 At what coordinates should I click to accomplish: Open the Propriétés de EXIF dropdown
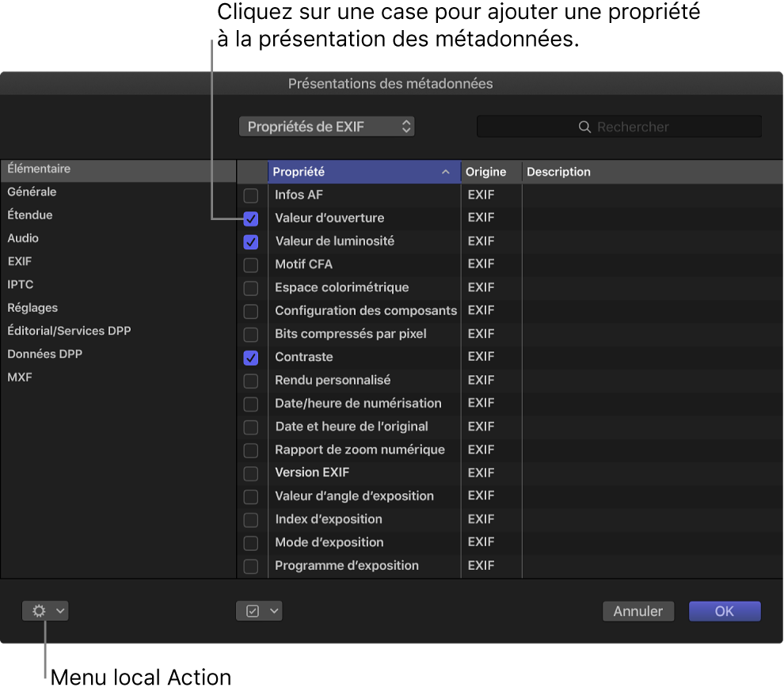click(326, 126)
